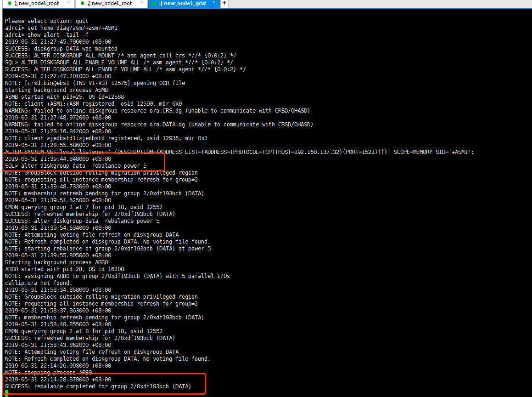Close the first new_node1_root tab
Screen dimensions: 532x397
click(x=69, y=3)
